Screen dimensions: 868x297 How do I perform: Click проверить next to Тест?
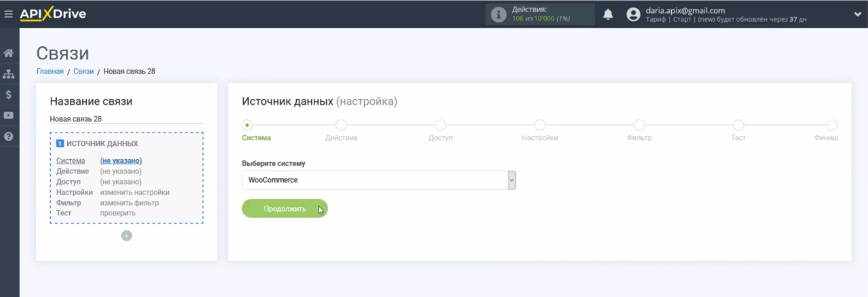click(x=117, y=213)
